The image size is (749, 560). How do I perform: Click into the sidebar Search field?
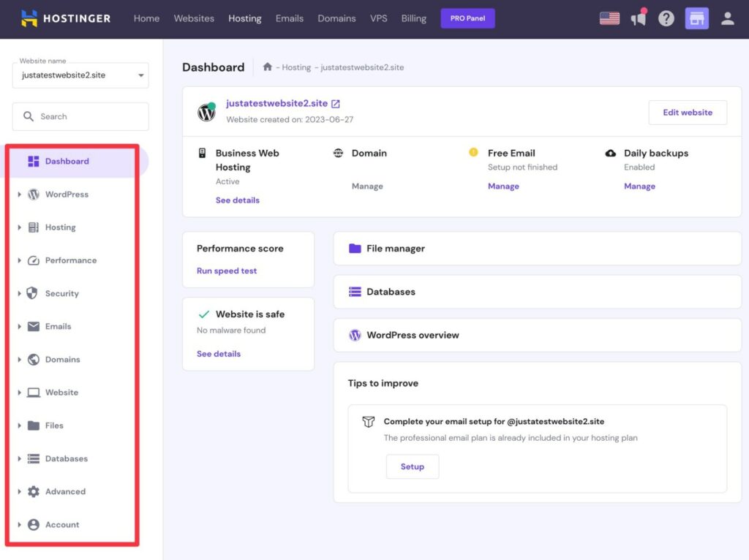pyautogui.click(x=80, y=116)
